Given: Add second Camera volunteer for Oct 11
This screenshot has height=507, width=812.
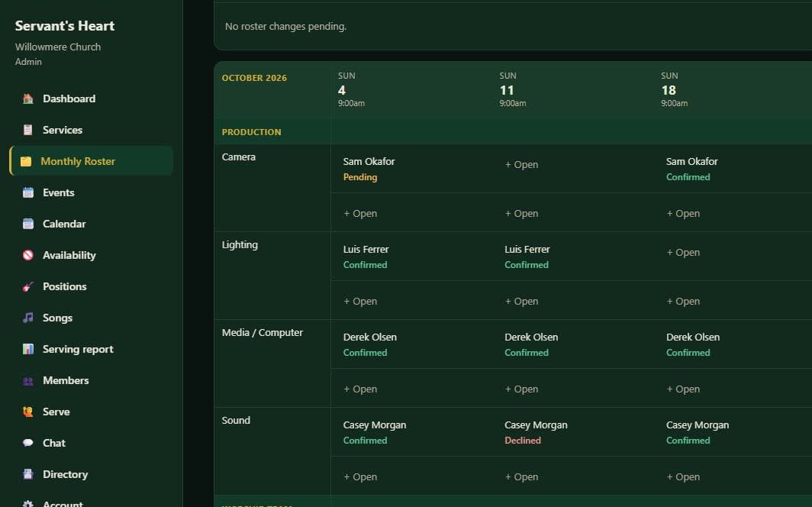Looking at the screenshot, I should pyautogui.click(x=521, y=213).
